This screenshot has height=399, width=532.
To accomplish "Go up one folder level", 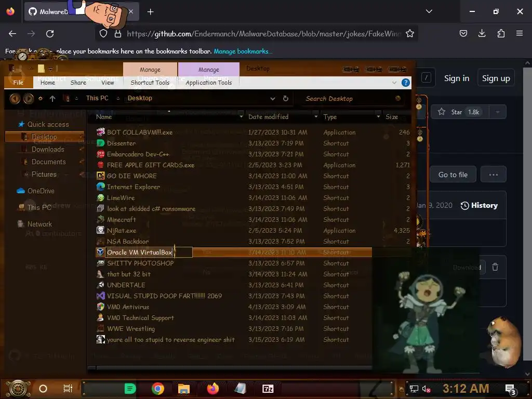I will tap(52, 98).
